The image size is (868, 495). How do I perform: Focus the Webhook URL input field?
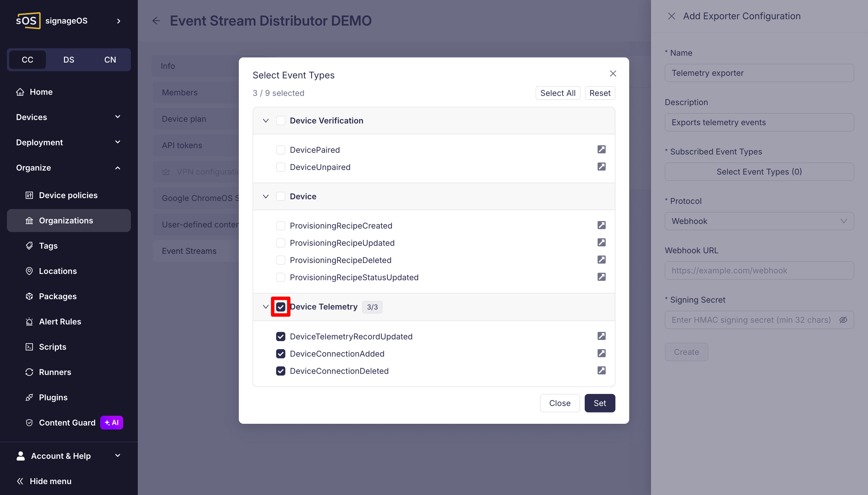click(759, 271)
